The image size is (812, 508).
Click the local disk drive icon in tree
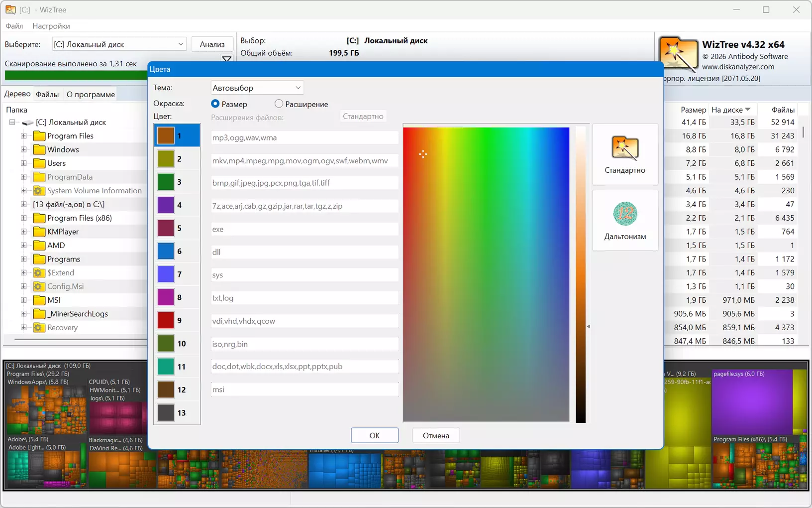click(x=28, y=123)
